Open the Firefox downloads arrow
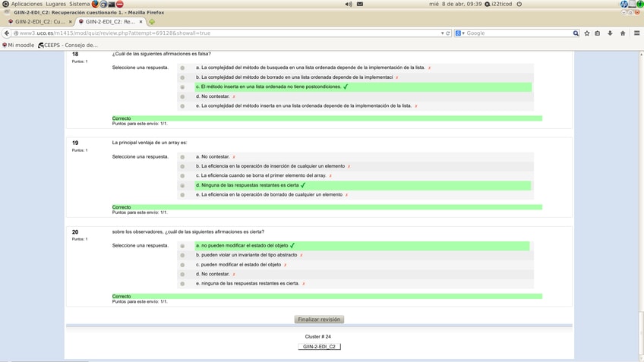 coord(610,33)
